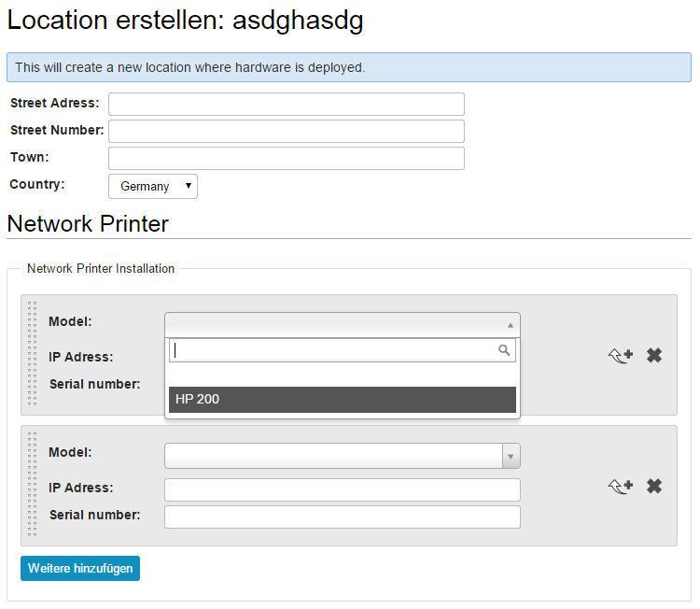Select HP 200 from the model list
Screen dimensions: 700x609
tap(343, 400)
